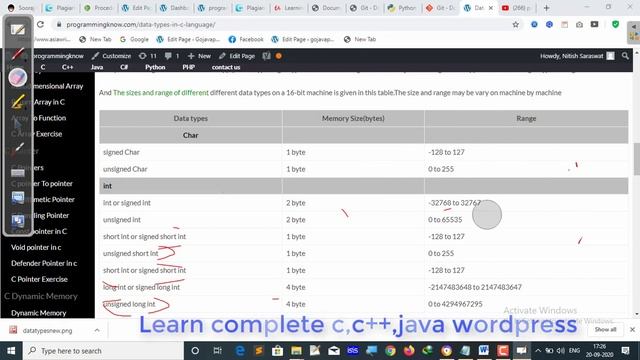Image resolution: width=640 pixels, height=360 pixels.
Task: Show hidden system tray icons
Action: click(538, 351)
